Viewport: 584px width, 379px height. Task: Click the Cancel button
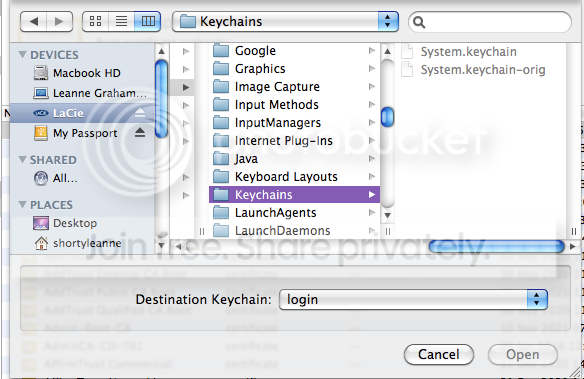(x=438, y=354)
